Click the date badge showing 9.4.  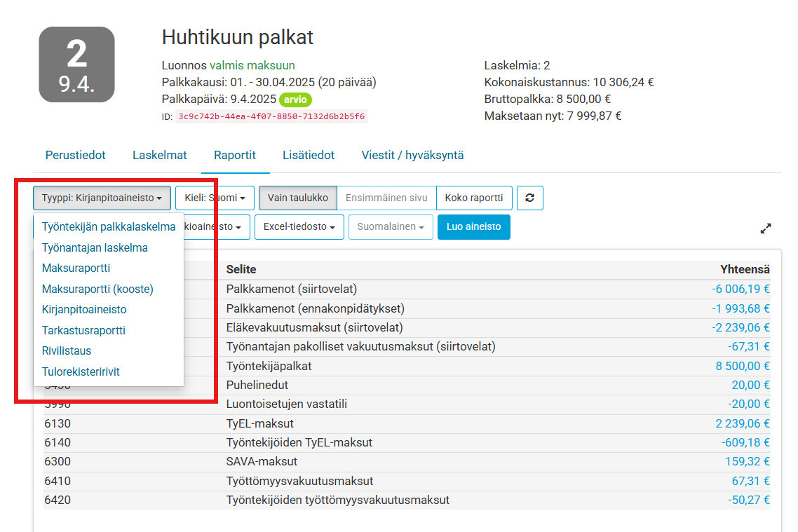tap(76, 64)
